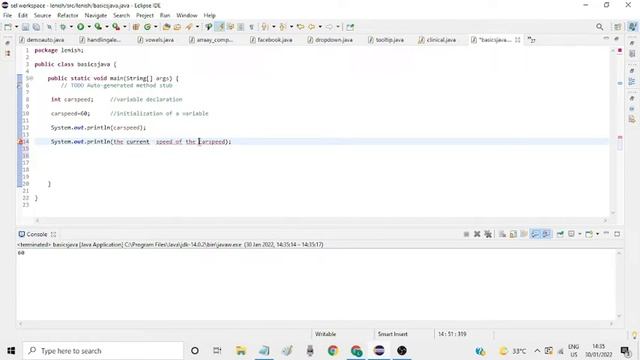The width and height of the screenshot is (640, 360).
Task: Open the File menu
Action: click(7, 16)
